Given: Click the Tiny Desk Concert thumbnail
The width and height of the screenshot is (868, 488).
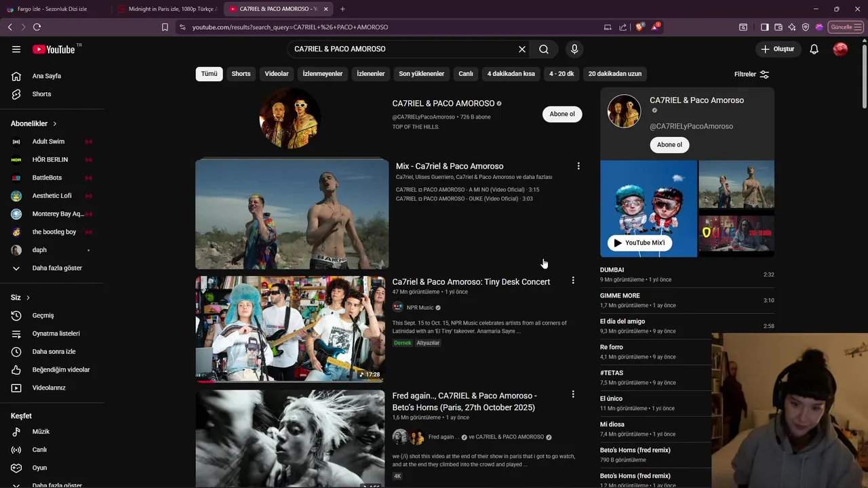Looking at the screenshot, I should (290, 329).
